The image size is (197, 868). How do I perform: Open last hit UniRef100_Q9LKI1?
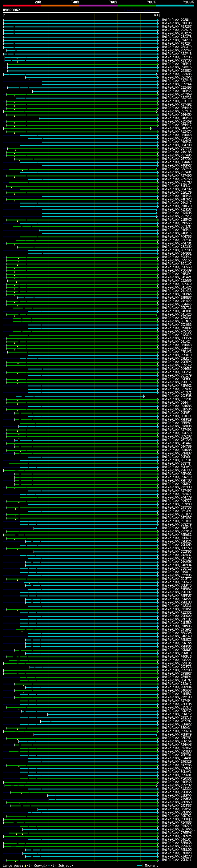[x=177, y=860]
